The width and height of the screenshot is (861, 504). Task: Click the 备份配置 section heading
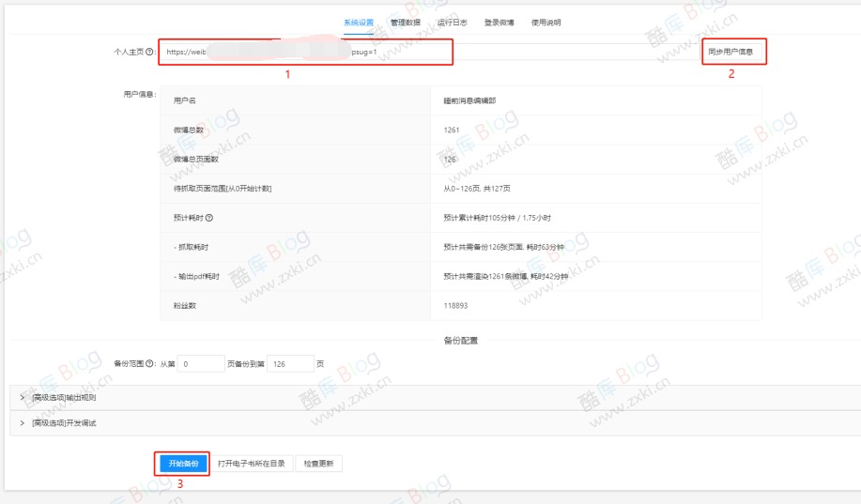click(x=461, y=341)
